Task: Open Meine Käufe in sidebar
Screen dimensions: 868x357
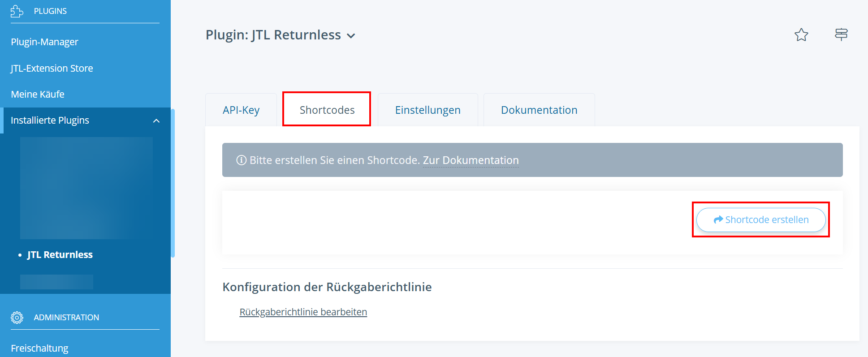Action: tap(38, 95)
